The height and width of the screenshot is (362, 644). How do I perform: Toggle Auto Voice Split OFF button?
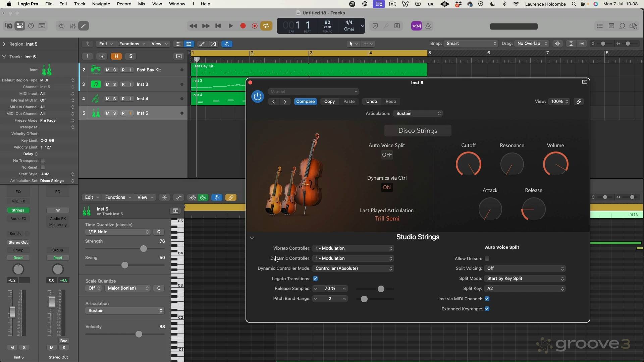[387, 155]
